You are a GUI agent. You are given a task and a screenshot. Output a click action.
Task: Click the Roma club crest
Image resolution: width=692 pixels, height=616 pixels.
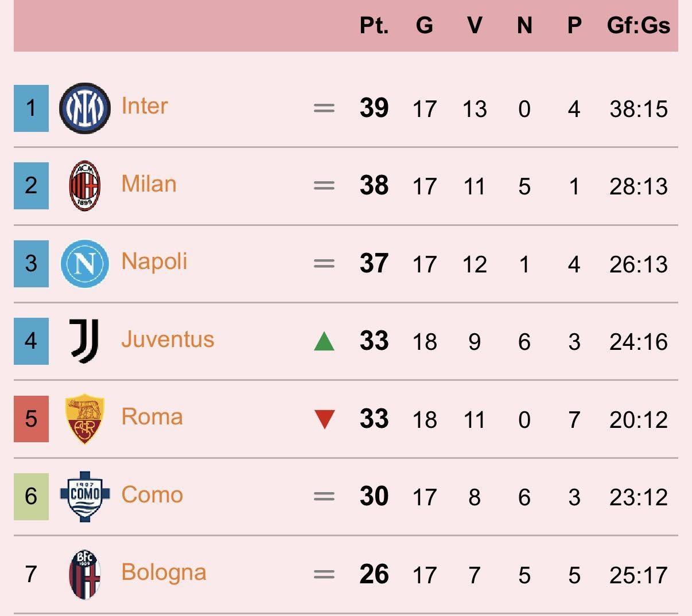[x=84, y=419]
